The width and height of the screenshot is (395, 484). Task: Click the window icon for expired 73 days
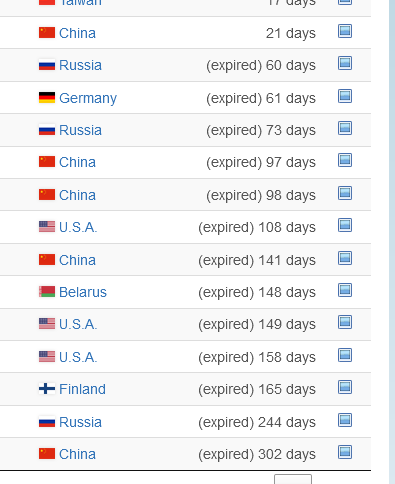pyautogui.click(x=345, y=128)
